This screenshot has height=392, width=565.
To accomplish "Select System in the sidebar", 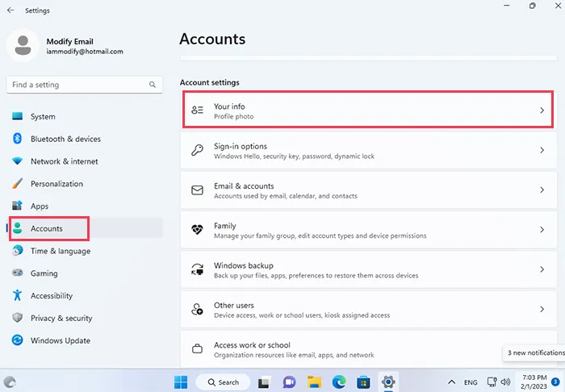I will click(85, 116).
